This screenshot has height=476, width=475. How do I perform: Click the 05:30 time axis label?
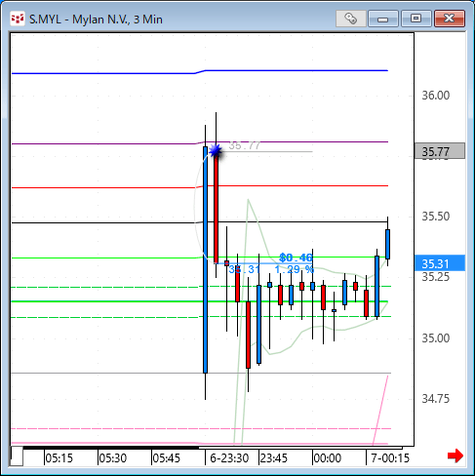(x=113, y=458)
